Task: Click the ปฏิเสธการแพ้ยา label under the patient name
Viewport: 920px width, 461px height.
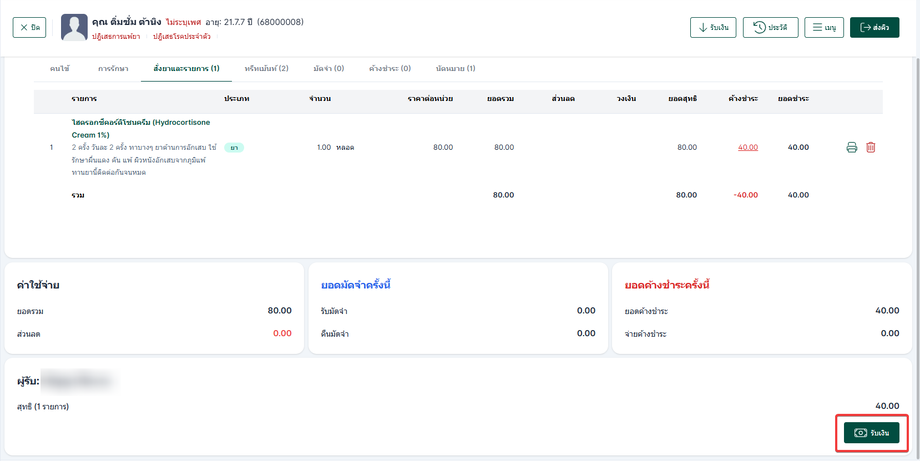Action: click(116, 36)
